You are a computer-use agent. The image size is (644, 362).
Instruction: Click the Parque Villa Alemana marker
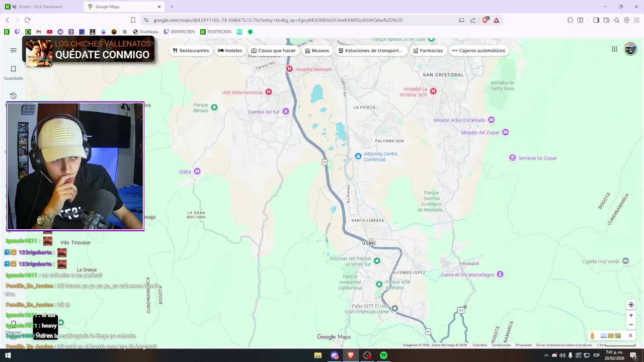coord(379,284)
